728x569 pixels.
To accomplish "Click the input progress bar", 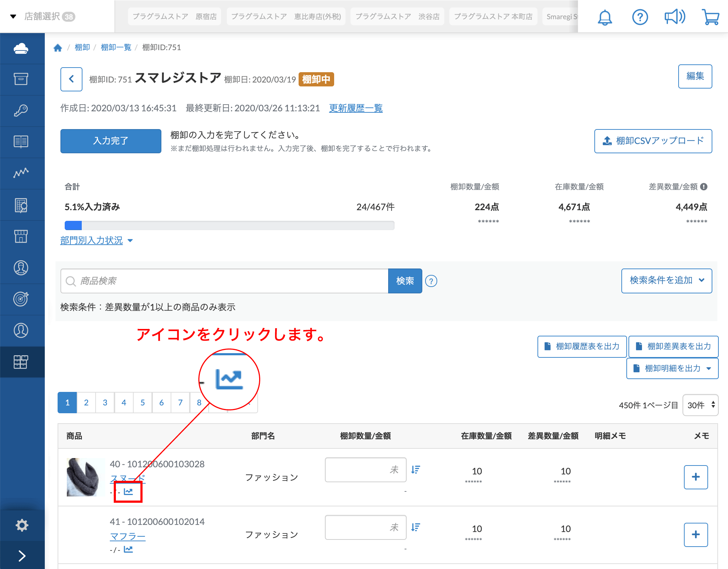I will [x=229, y=225].
